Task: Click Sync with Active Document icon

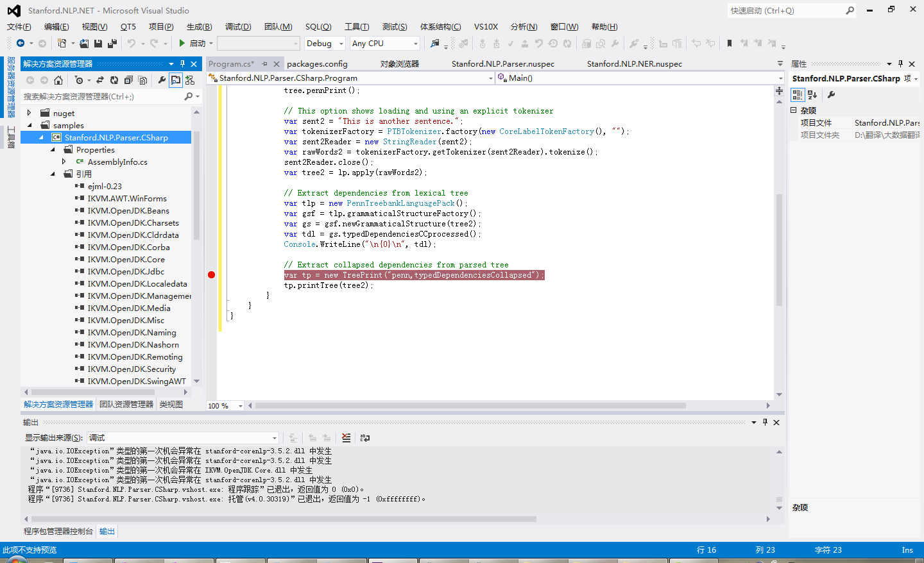Action: [x=100, y=80]
